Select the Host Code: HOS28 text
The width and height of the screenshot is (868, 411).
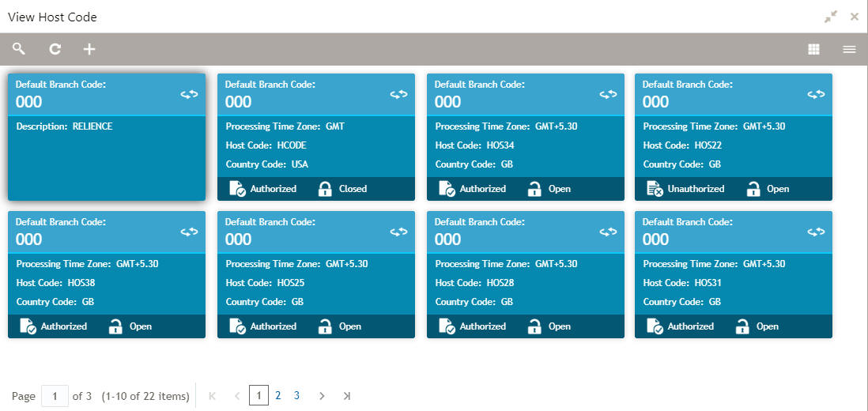coord(474,283)
